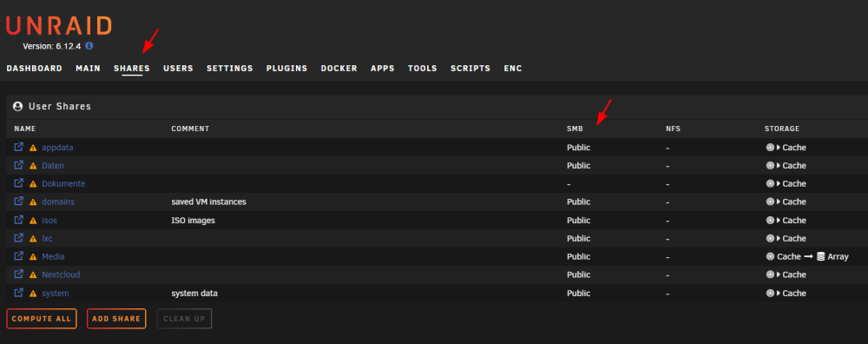Go to the Settings tab
The width and height of the screenshot is (868, 344).
tap(230, 68)
